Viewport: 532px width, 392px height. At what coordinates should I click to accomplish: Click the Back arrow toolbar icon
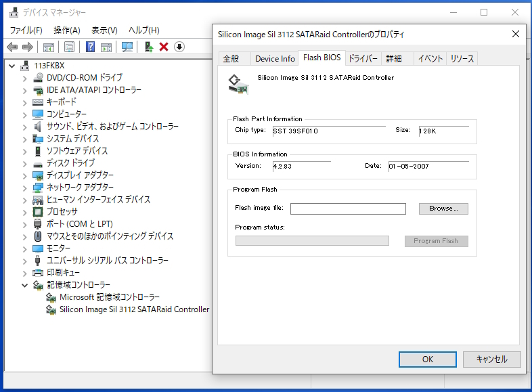(12, 47)
